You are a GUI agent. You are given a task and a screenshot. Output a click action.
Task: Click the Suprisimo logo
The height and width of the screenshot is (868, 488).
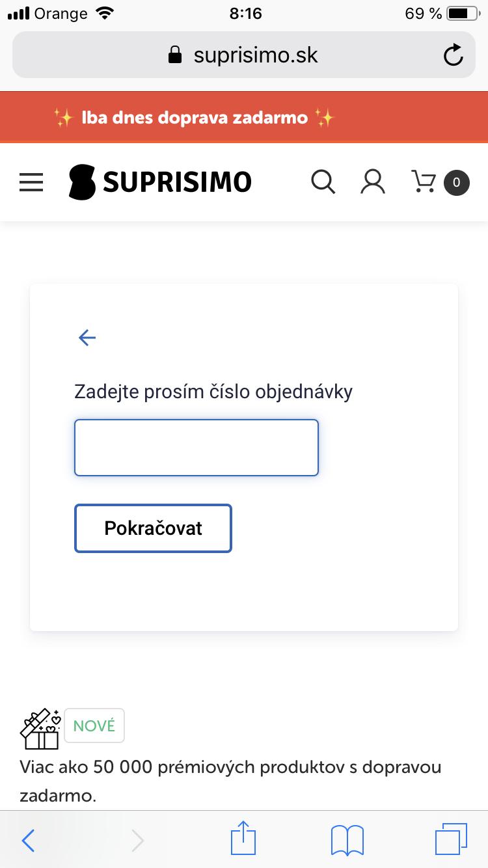coord(160,182)
